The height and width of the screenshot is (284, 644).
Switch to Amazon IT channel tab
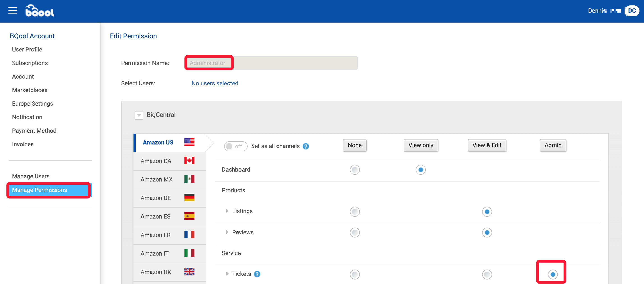(170, 254)
